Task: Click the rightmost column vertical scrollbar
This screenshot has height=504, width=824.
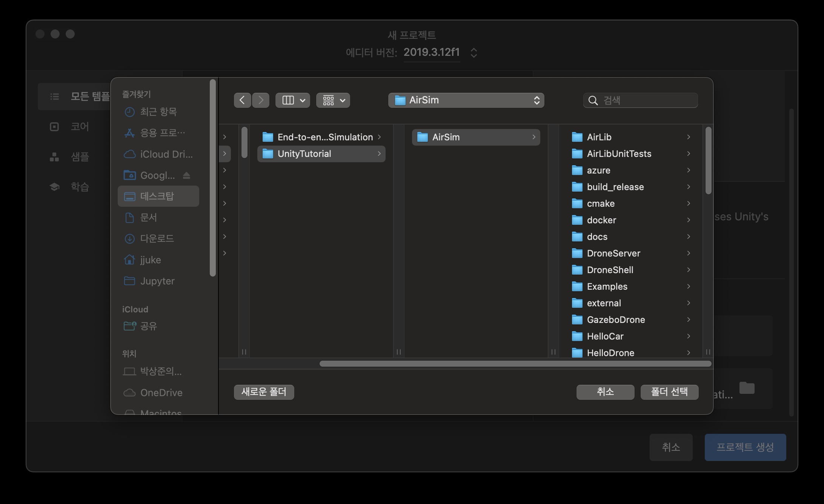Action: click(x=708, y=161)
